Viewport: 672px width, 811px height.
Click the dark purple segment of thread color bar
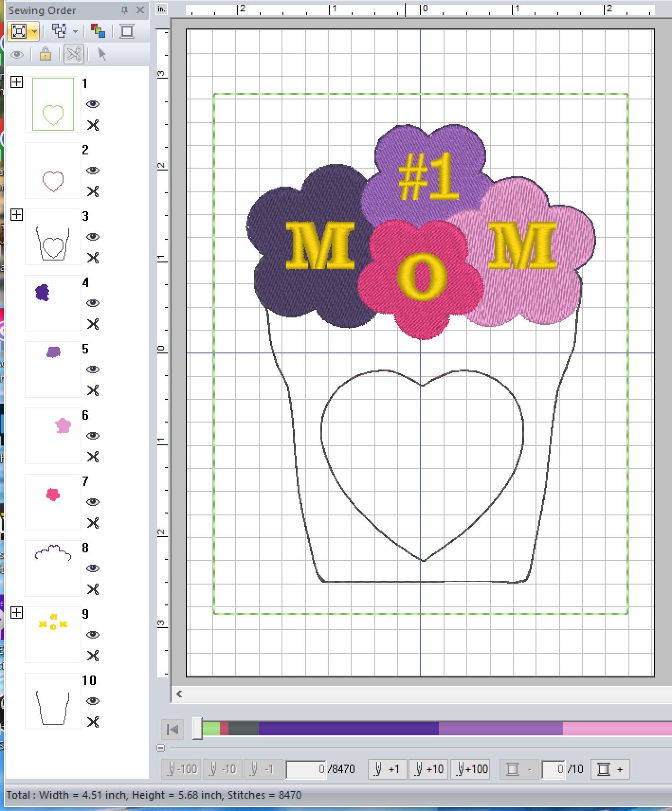[x=348, y=729]
